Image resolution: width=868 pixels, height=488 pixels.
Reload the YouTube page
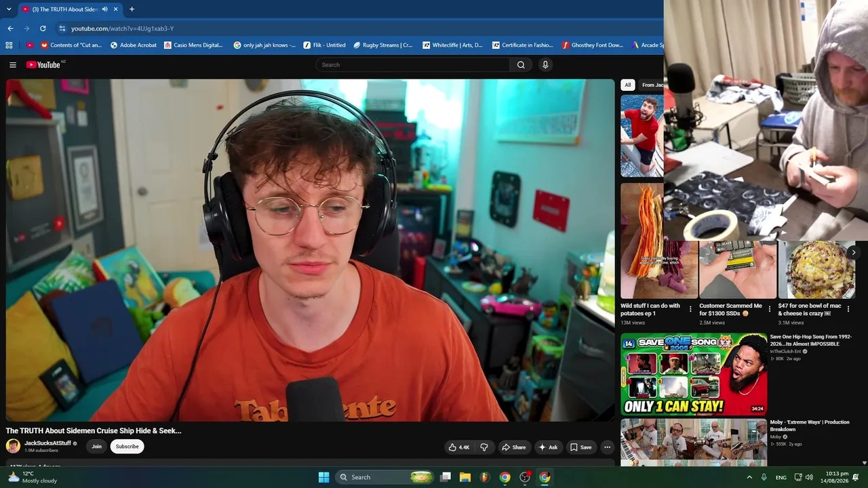tap(43, 28)
